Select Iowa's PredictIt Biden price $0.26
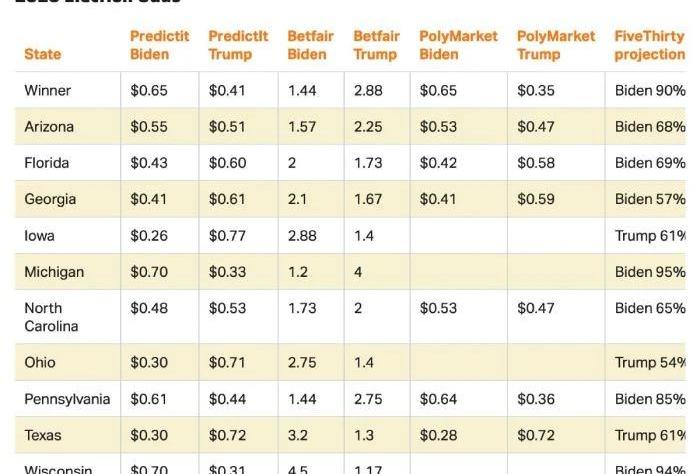Viewport: 700px width, 474px height. pyautogui.click(x=149, y=236)
